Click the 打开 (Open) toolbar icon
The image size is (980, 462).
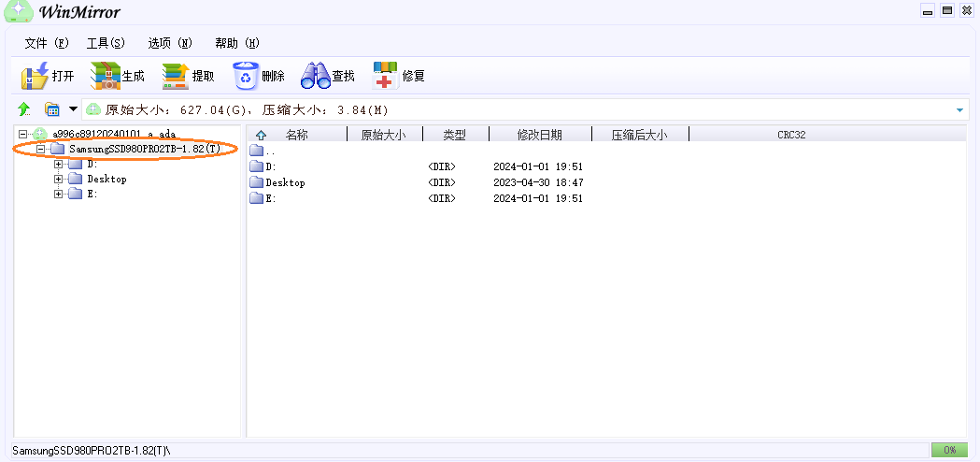pos(35,76)
